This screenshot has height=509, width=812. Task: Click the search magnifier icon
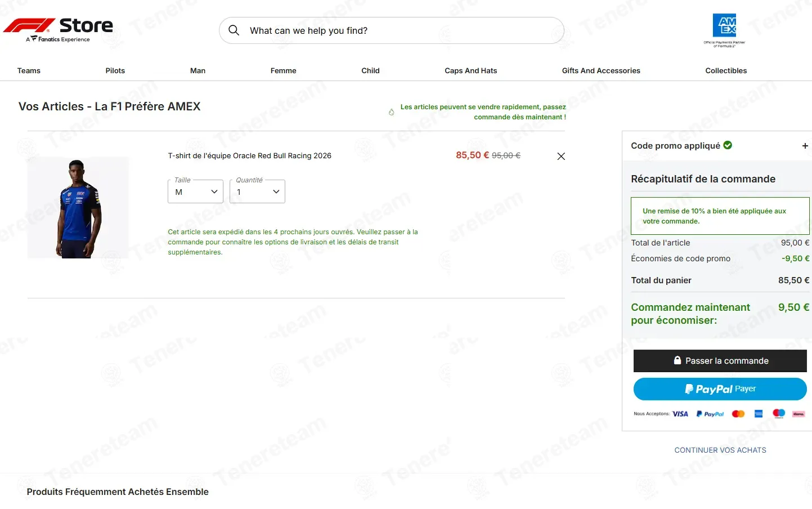(x=234, y=30)
